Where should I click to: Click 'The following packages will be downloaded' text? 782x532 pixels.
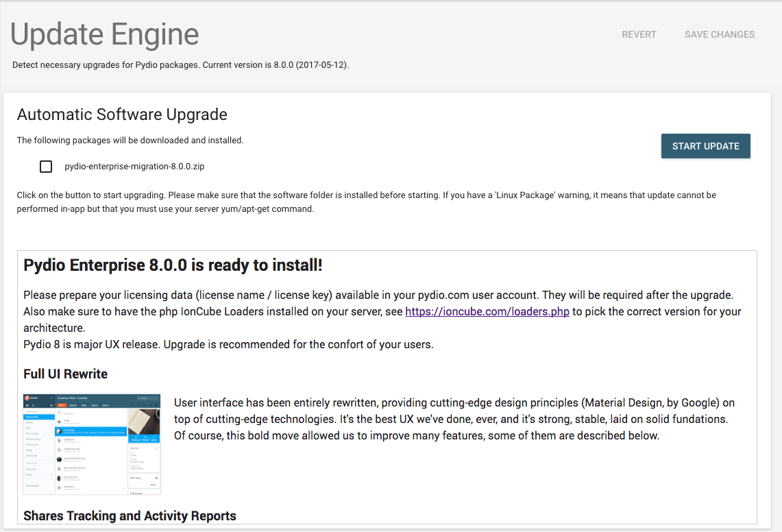[130, 141]
